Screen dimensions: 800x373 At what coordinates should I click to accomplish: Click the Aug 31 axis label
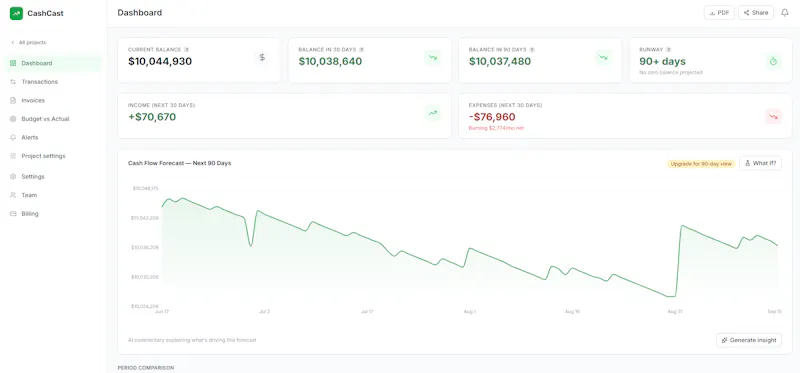point(674,311)
